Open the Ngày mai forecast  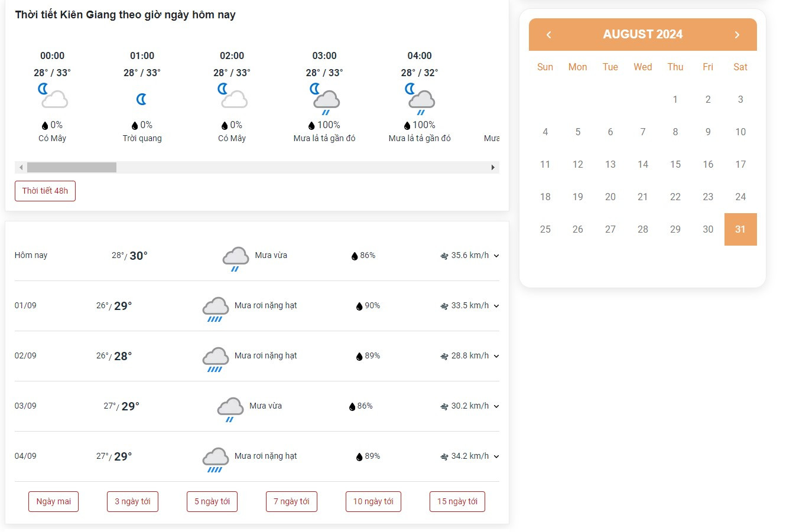coord(53,501)
